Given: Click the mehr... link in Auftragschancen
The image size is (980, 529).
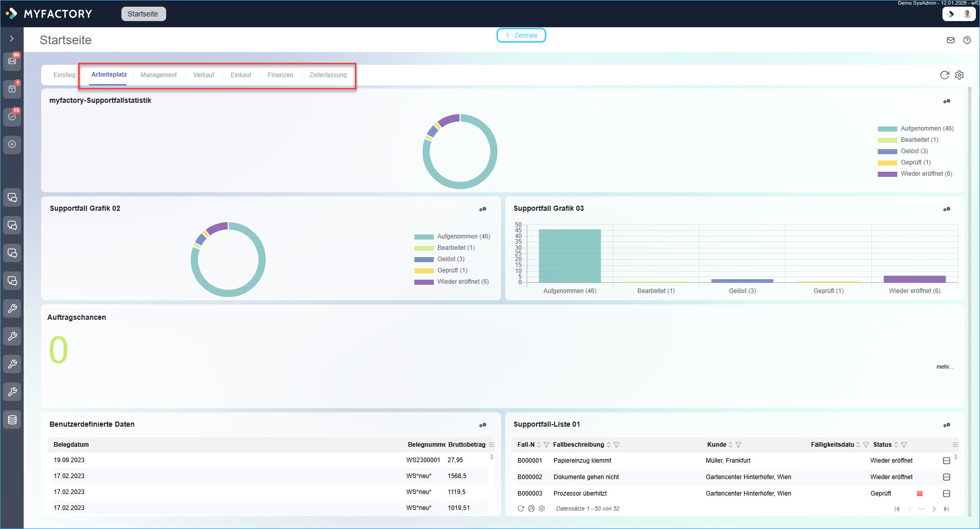Looking at the screenshot, I should [x=944, y=367].
